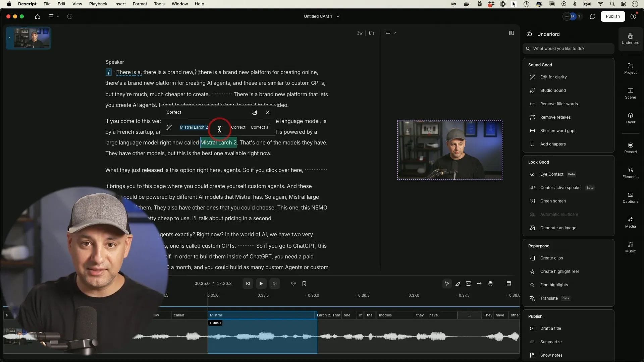Open Translate option
The width and height of the screenshot is (644, 362).
coord(549,298)
